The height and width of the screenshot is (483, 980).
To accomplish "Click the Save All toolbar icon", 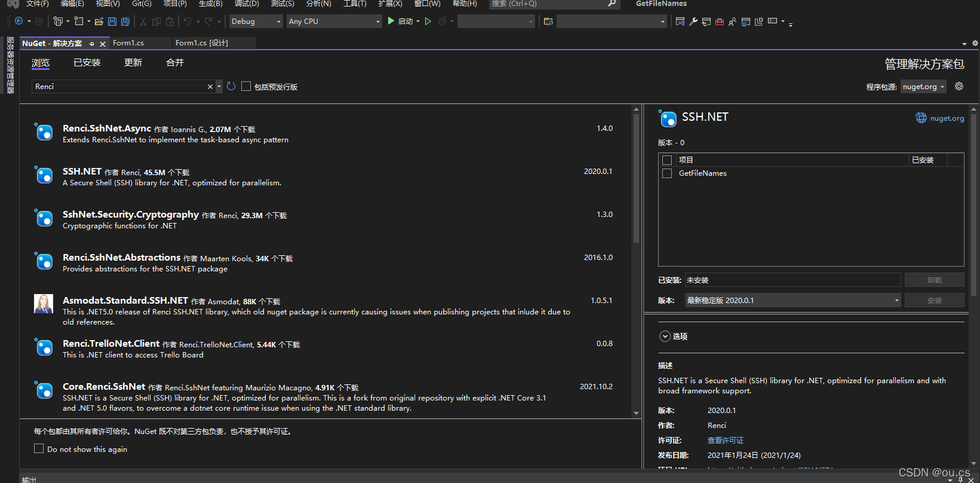I will (125, 22).
